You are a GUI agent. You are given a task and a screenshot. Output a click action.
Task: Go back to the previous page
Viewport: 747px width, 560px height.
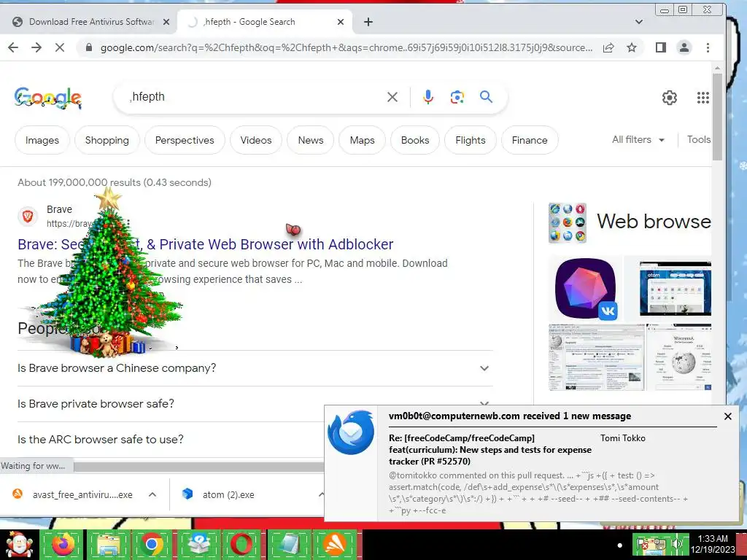(x=13, y=47)
